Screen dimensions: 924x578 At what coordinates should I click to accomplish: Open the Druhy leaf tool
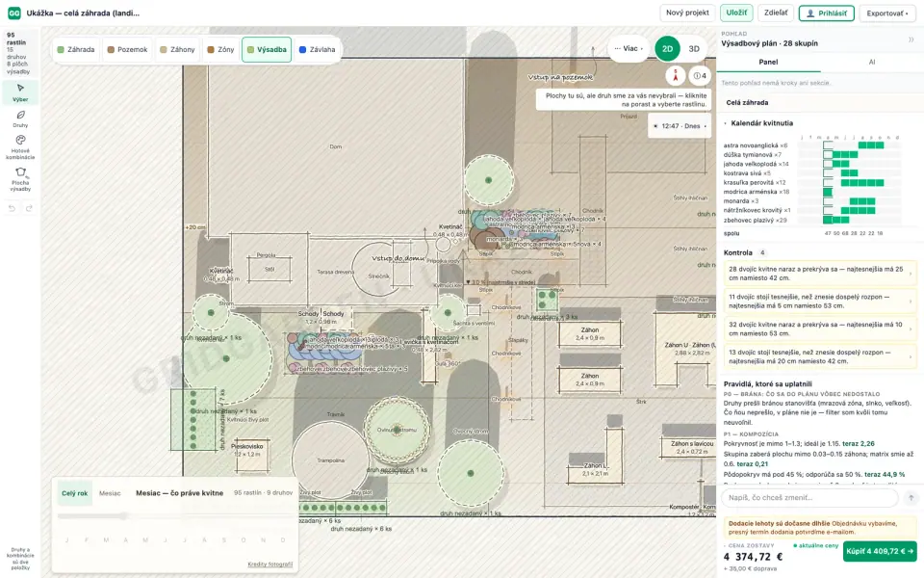tap(20, 118)
